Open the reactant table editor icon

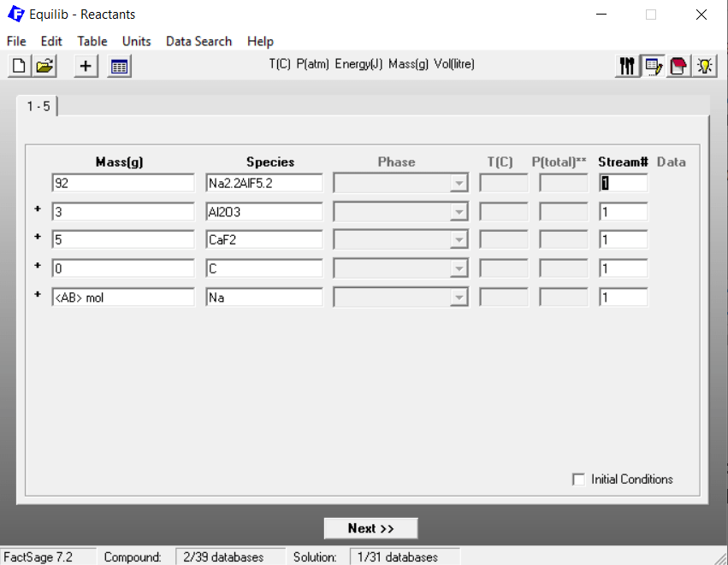(x=119, y=66)
